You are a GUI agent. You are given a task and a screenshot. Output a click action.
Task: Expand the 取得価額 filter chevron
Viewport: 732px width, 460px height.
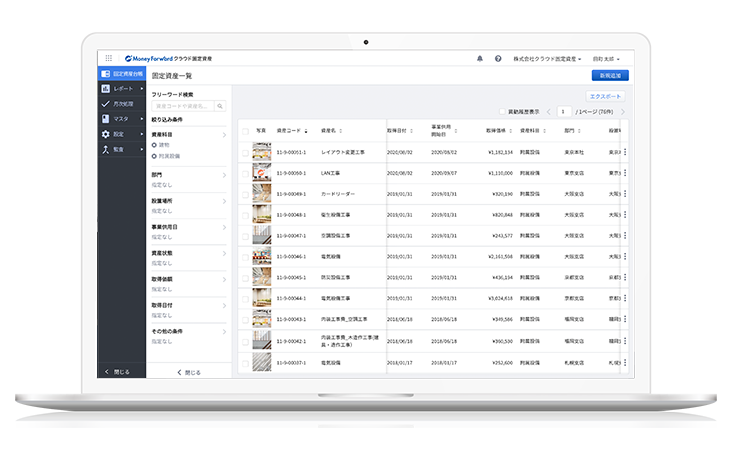[224, 280]
